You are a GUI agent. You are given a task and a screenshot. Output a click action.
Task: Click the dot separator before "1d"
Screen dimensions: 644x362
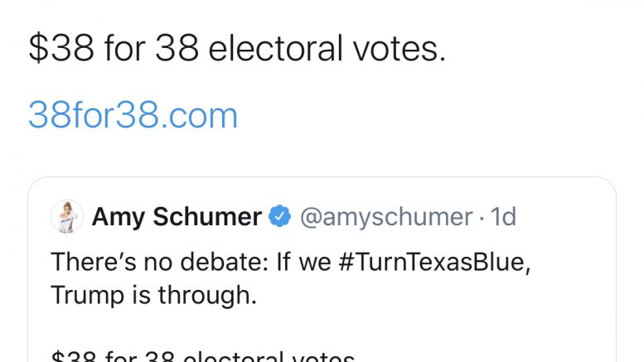pos(482,217)
